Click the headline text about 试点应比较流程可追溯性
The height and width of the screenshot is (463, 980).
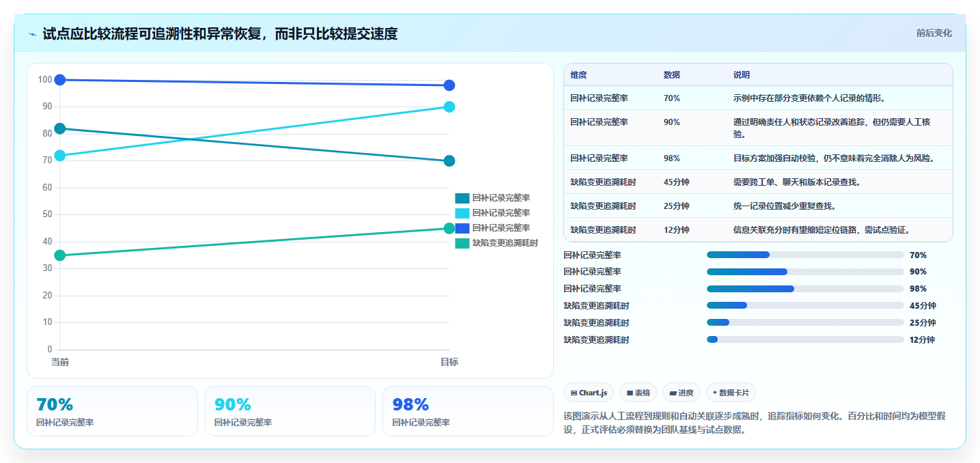[220, 33]
